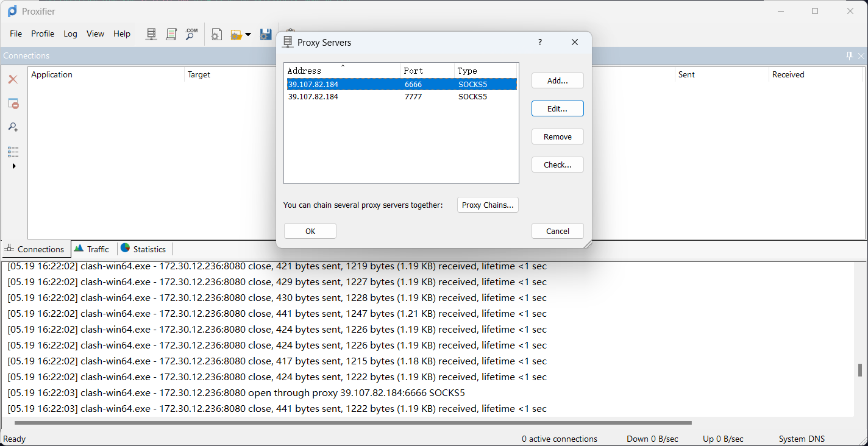Click the Received column header

[x=817, y=74]
